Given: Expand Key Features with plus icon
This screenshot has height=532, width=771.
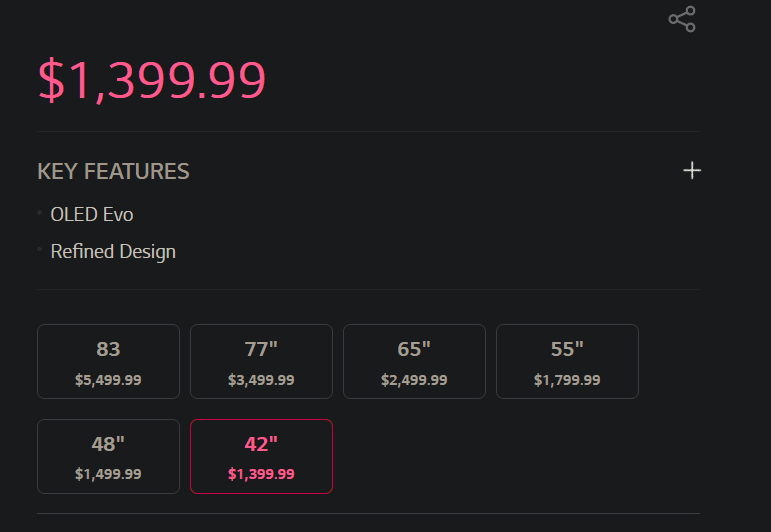Looking at the screenshot, I should tap(692, 171).
